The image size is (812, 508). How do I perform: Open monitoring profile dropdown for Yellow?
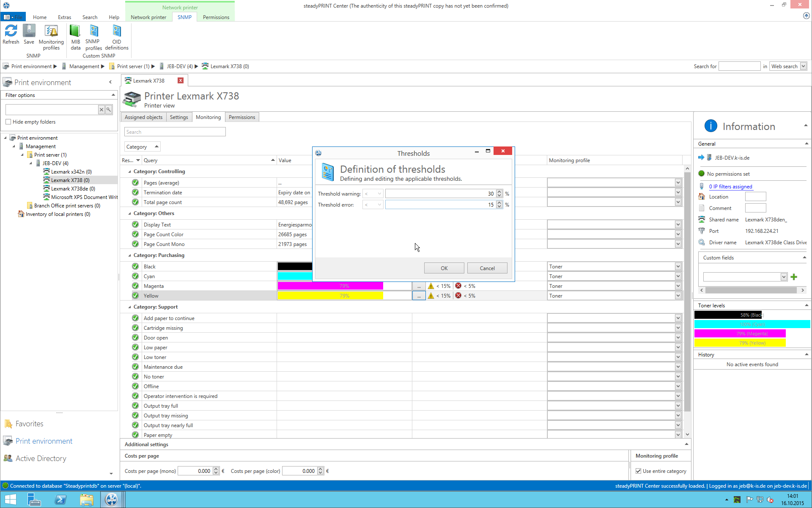point(678,296)
